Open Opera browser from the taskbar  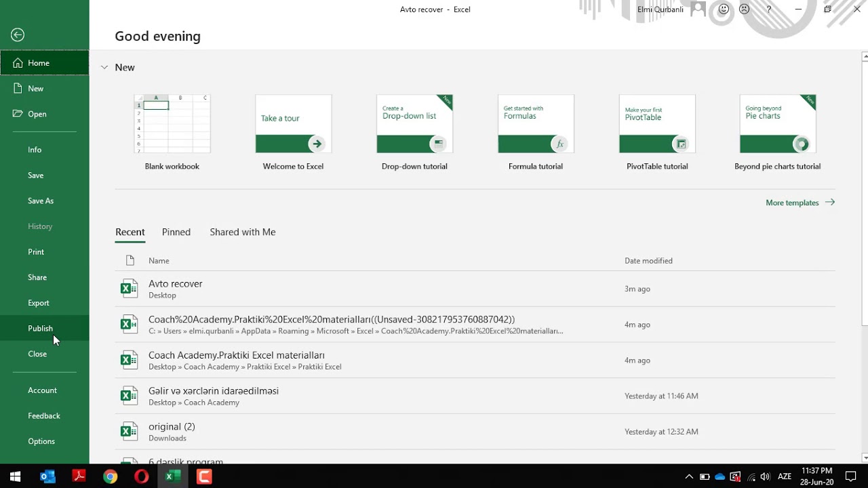pyautogui.click(x=141, y=476)
